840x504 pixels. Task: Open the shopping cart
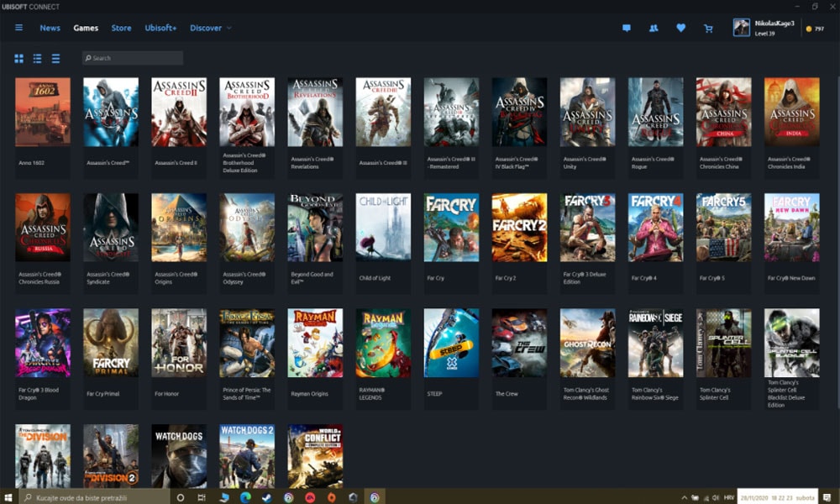pos(708,28)
